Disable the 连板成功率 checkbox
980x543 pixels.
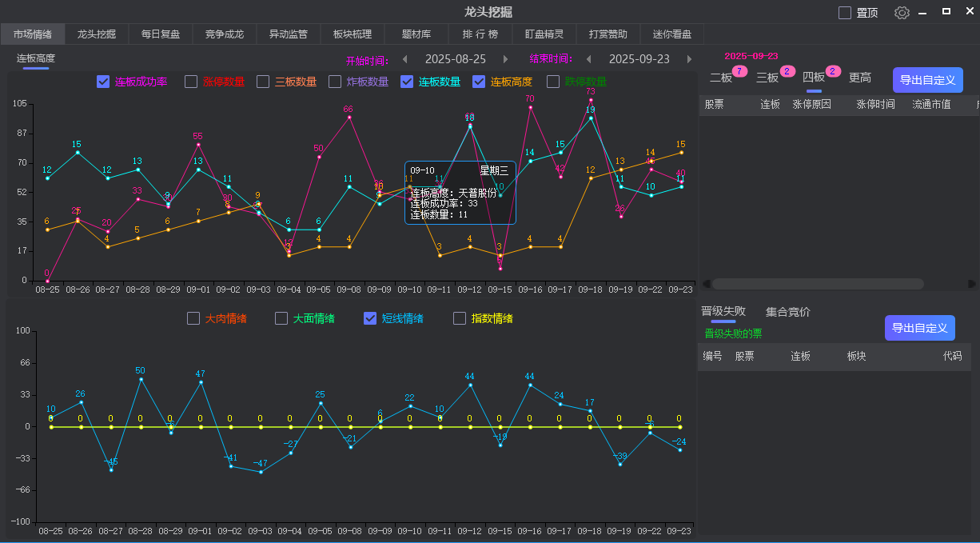click(102, 81)
